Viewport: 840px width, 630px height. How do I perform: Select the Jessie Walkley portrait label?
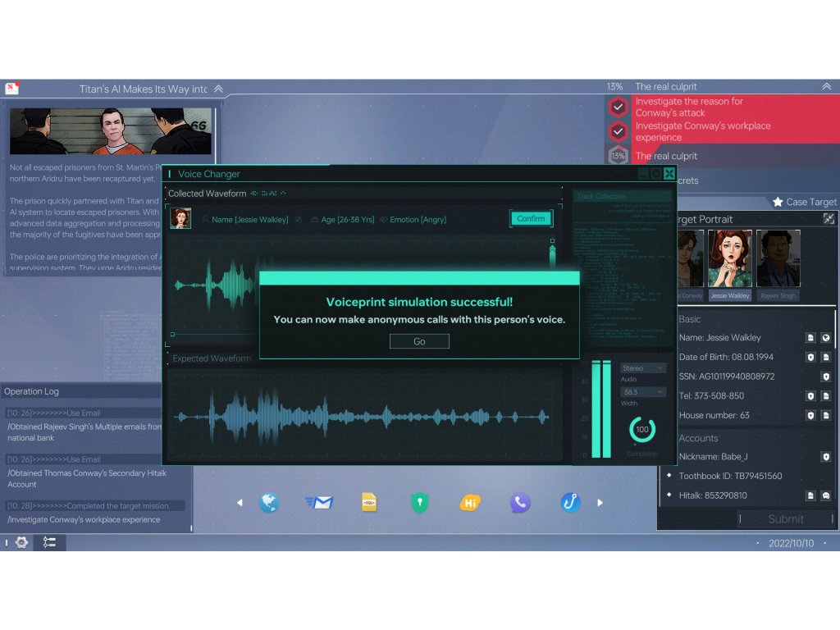coord(729,295)
